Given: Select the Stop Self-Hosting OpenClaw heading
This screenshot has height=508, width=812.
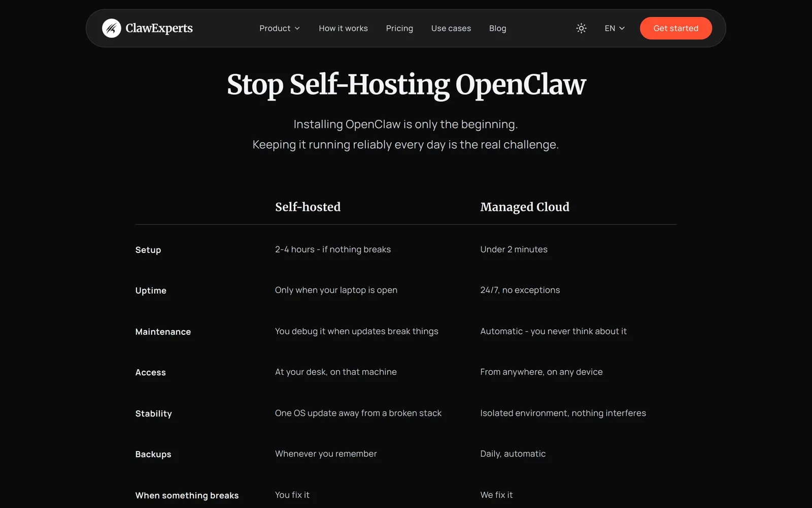Looking at the screenshot, I should click(x=406, y=85).
